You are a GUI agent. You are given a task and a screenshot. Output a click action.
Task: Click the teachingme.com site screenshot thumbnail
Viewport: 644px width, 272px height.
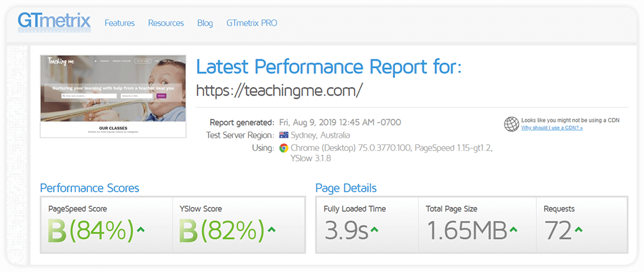[113, 96]
